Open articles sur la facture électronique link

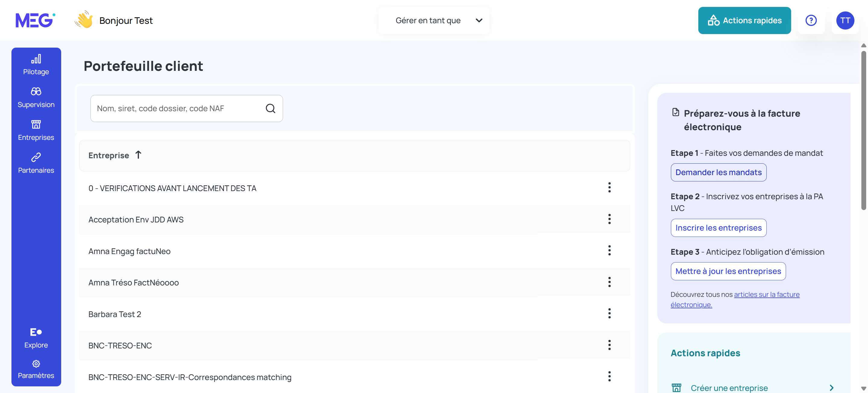point(766,294)
